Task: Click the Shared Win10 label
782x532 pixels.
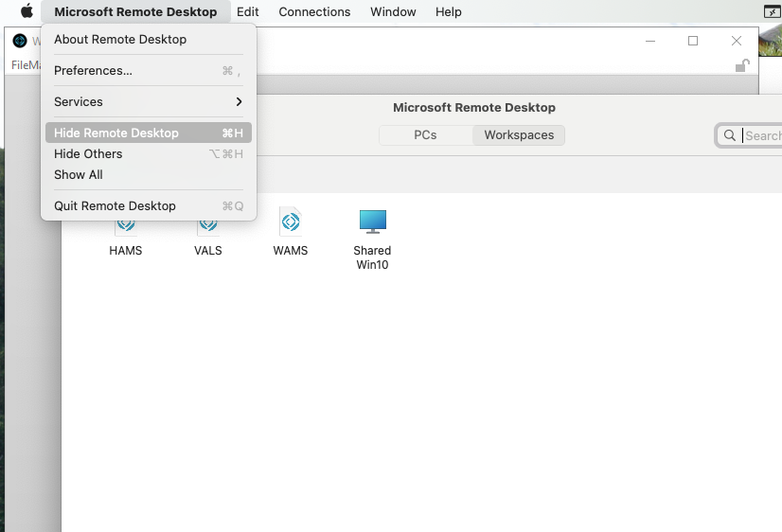Action: [373, 257]
